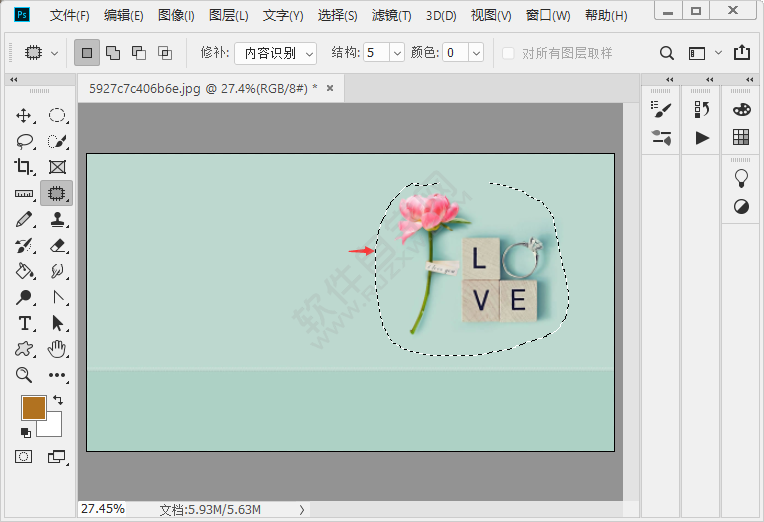Select the Paint Bucket tool
The image size is (764, 522).
point(24,271)
